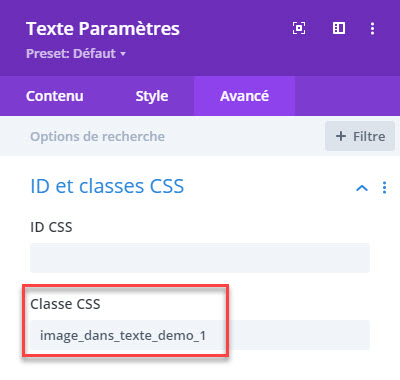
Task: Click the + Filtre button
Action: 360,136
